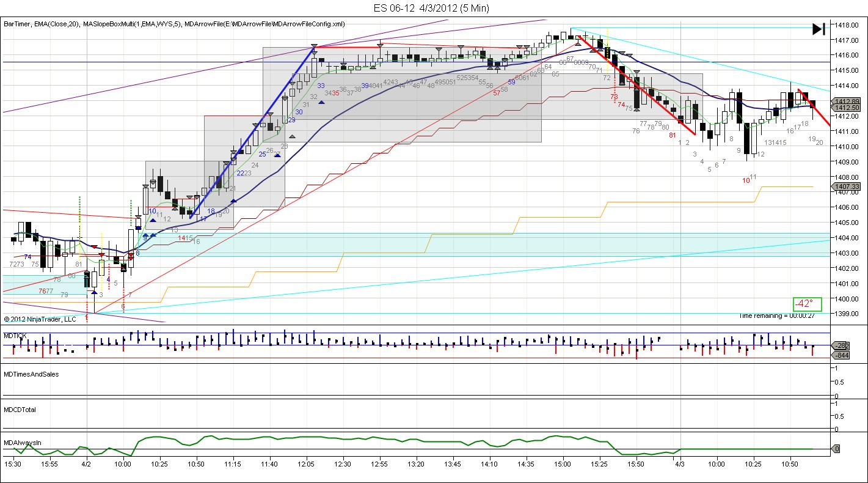The image size is (868, 483).
Task: Click the 14:35 time axis label
Action: (x=526, y=465)
